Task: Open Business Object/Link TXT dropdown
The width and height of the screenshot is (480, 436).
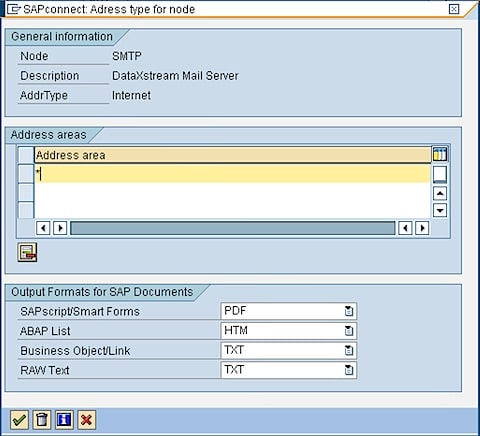Action: tap(349, 350)
